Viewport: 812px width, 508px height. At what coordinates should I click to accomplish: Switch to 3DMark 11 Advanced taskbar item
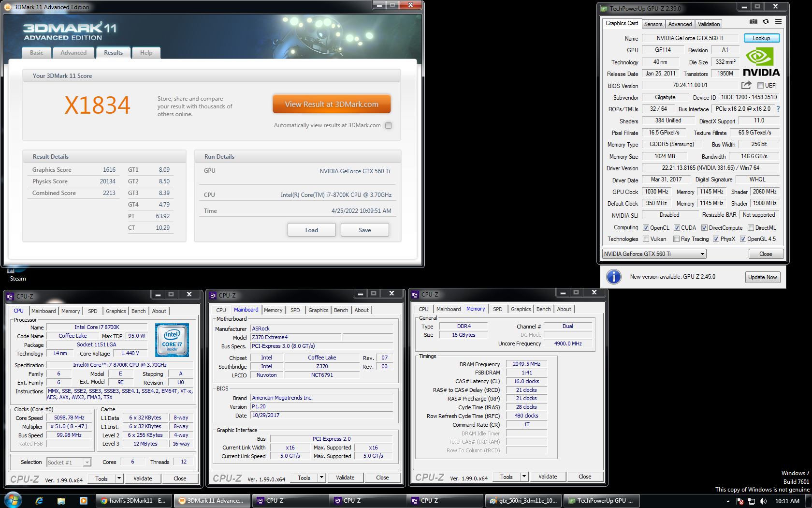point(212,501)
